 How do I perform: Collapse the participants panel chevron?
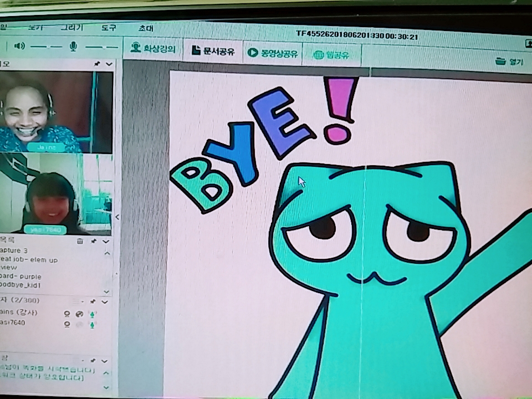coord(106,301)
